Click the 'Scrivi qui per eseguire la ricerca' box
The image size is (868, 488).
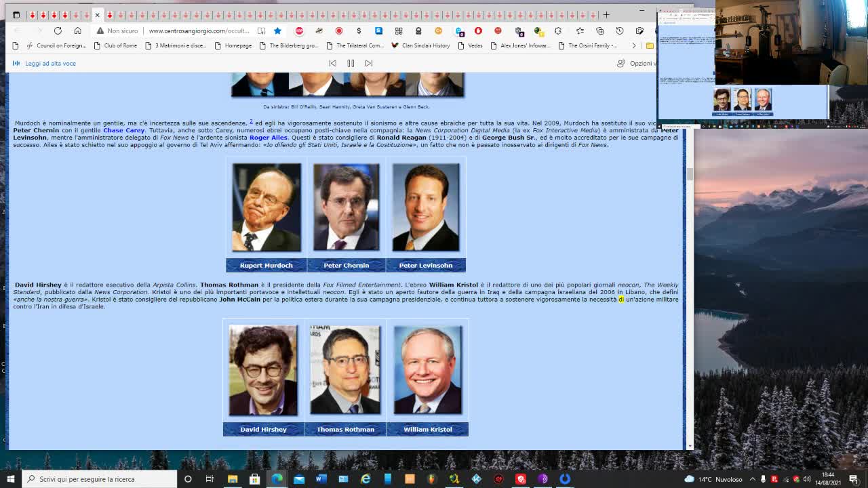pos(99,479)
